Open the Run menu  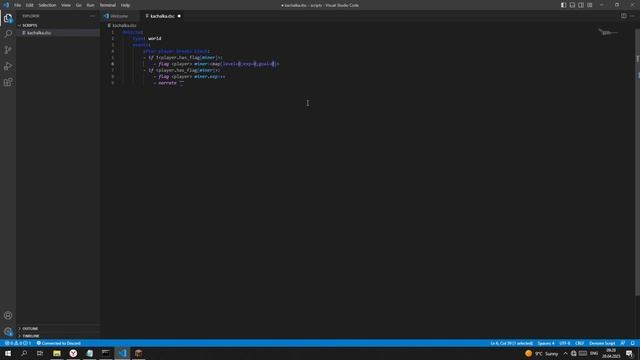pos(90,5)
